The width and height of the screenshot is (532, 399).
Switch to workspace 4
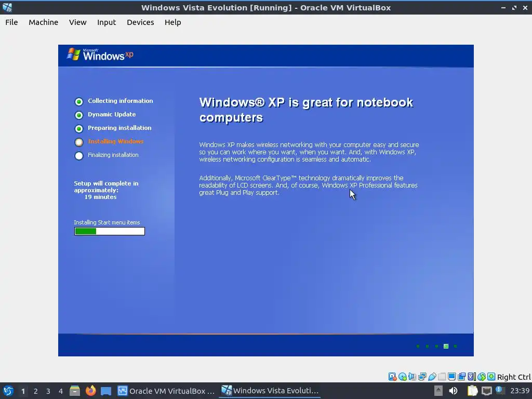point(61,391)
